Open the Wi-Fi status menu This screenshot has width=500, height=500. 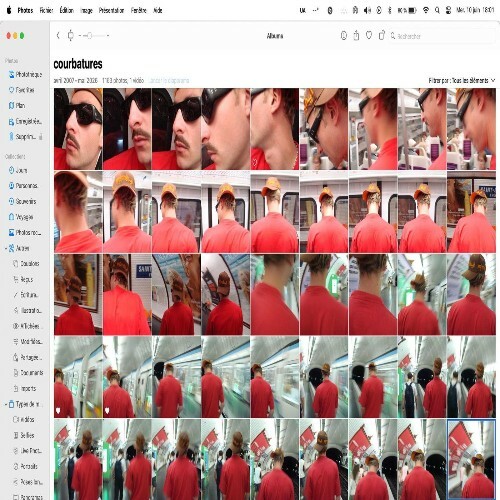(426, 10)
